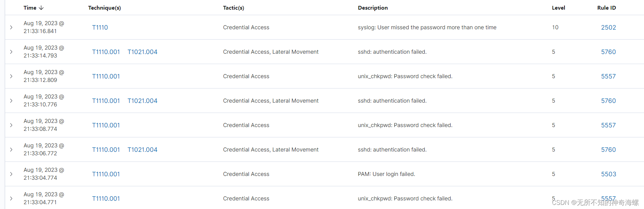644x209 pixels.
Task: Expand the PAM login failed row
Action: (x=11, y=174)
